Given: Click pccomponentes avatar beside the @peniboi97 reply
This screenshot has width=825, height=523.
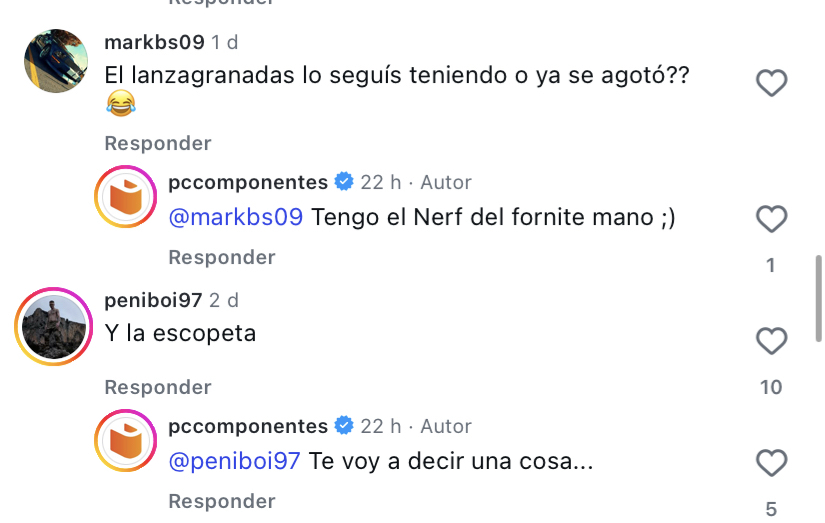Looking at the screenshot, I should tap(127, 440).
